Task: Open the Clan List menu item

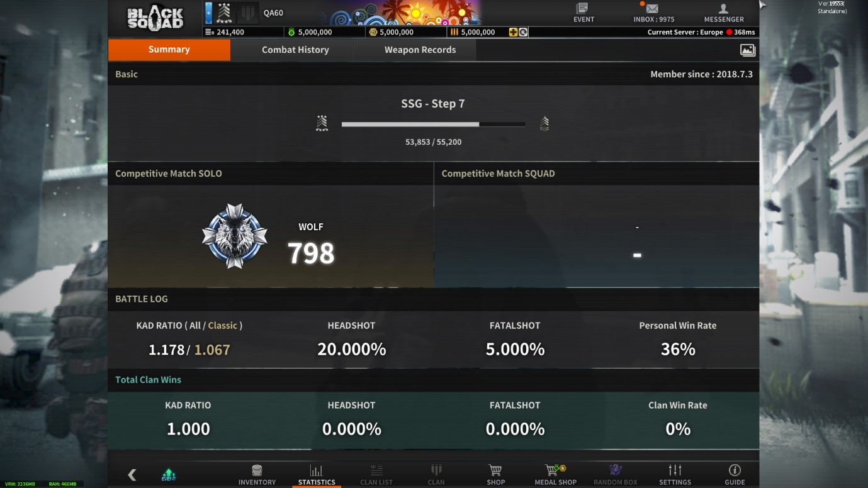Action: pyautogui.click(x=376, y=475)
